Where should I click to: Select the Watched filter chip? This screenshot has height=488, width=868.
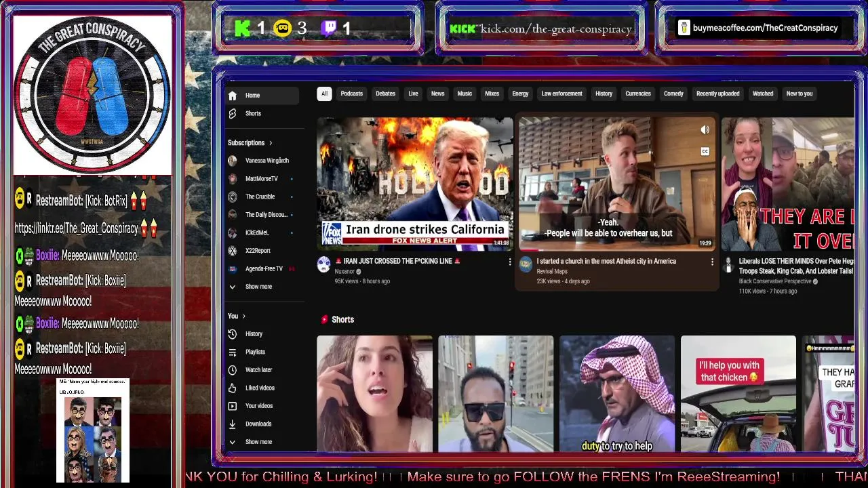(763, 94)
